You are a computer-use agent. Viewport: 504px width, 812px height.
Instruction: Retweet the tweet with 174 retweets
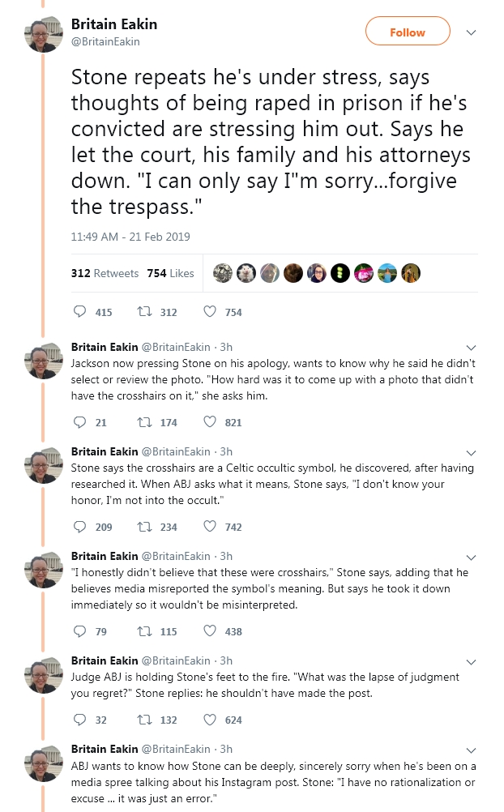(x=144, y=422)
